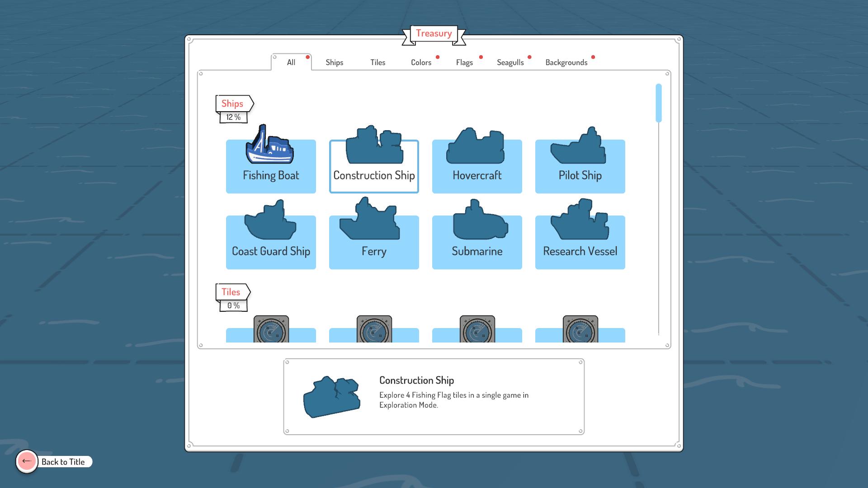Switch to the Colors tab
The image size is (868, 488).
[x=421, y=62]
